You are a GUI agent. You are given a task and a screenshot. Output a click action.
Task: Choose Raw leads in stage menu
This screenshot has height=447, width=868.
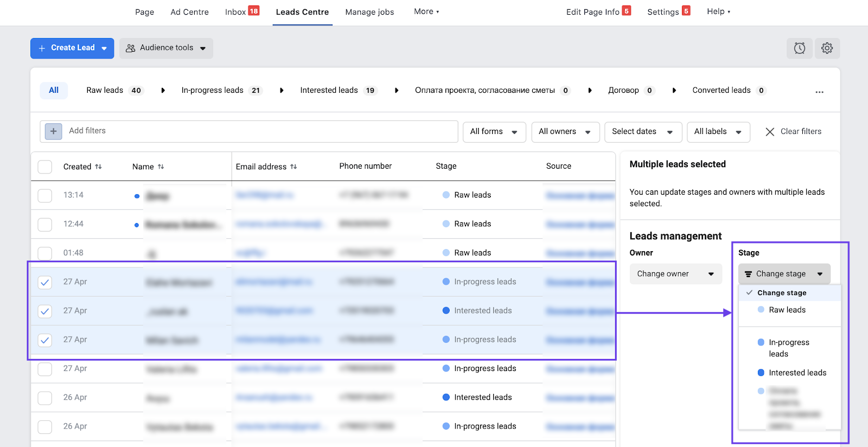click(x=787, y=310)
